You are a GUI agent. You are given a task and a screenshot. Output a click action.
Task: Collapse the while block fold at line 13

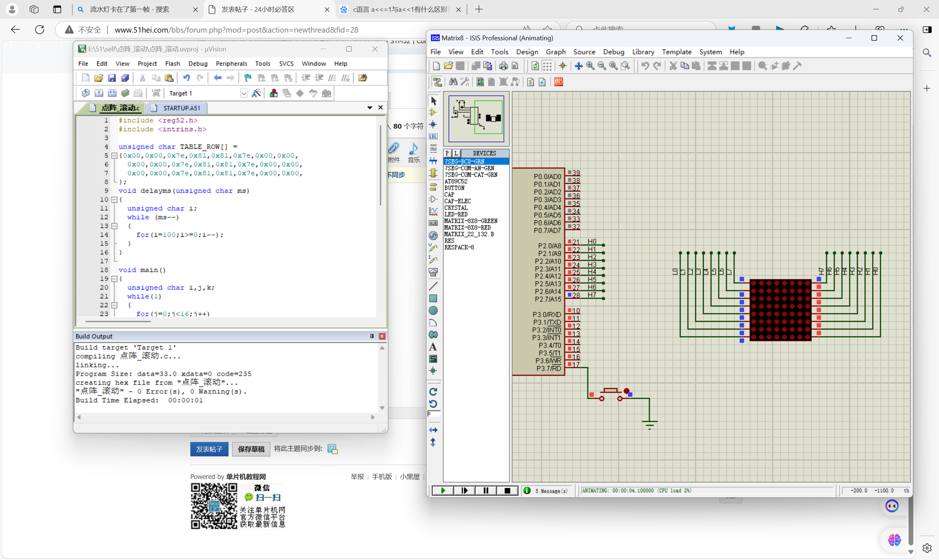114,226
